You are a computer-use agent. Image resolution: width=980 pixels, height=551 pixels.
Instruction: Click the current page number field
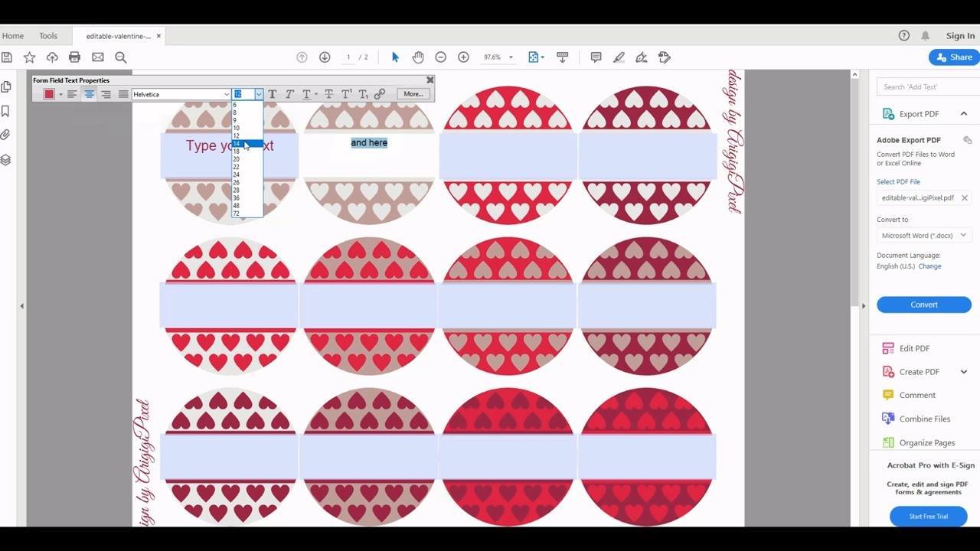349,57
